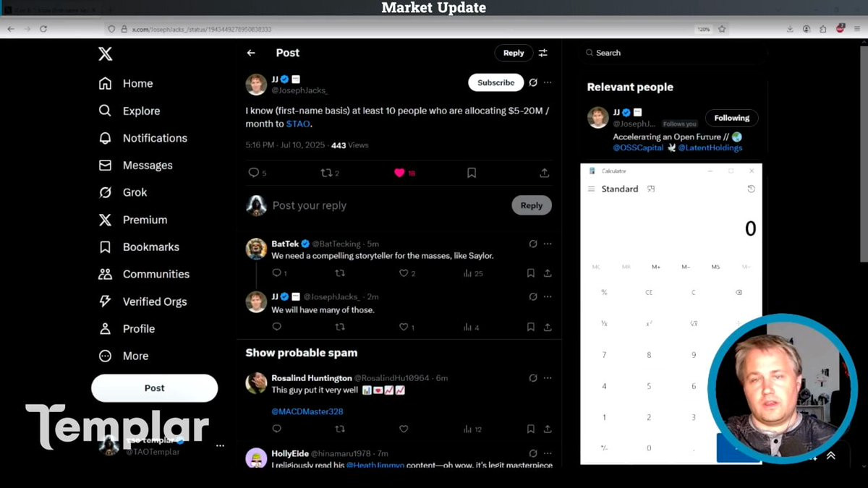Viewport: 868px width, 488px height.
Task: Click the Communities sidebar icon
Action: click(x=105, y=274)
